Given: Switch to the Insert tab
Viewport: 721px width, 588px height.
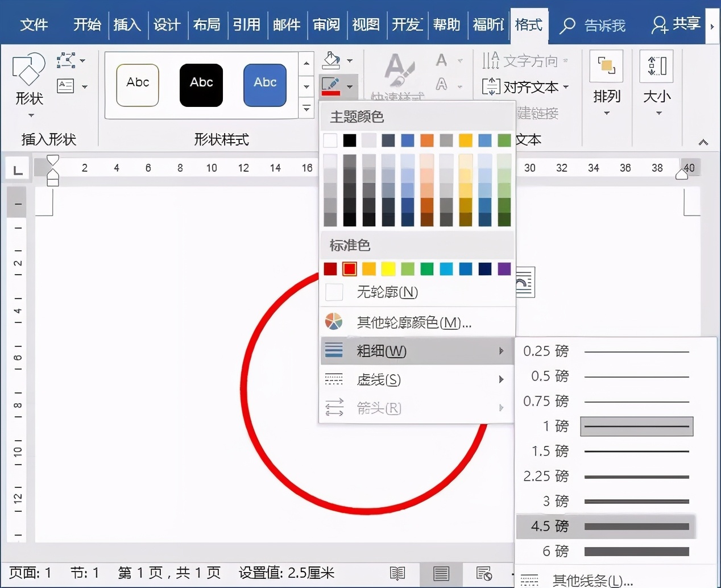Looking at the screenshot, I should click(127, 24).
